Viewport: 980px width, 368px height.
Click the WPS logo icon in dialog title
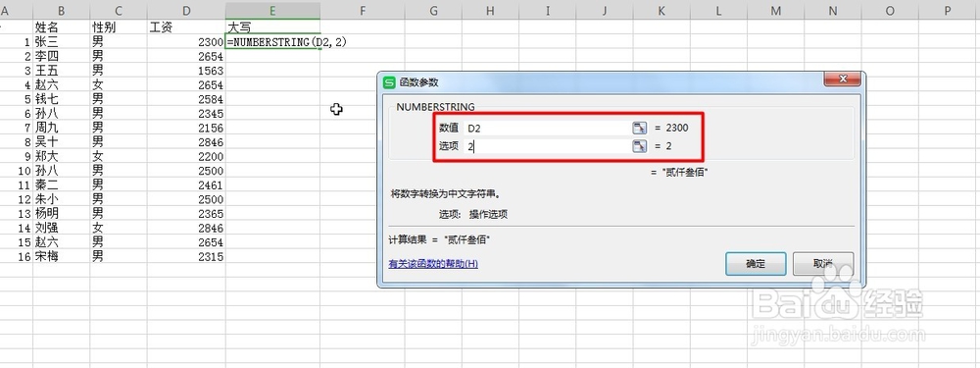click(389, 82)
